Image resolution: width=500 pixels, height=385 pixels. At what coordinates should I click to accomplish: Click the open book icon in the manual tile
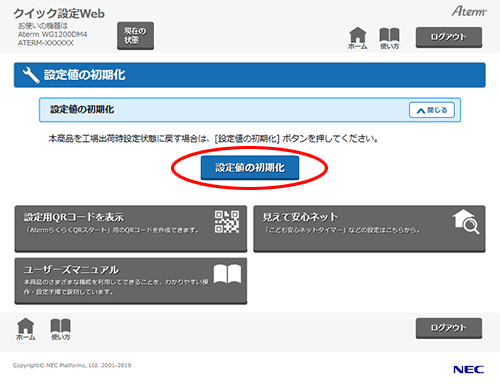click(x=227, y=274)
